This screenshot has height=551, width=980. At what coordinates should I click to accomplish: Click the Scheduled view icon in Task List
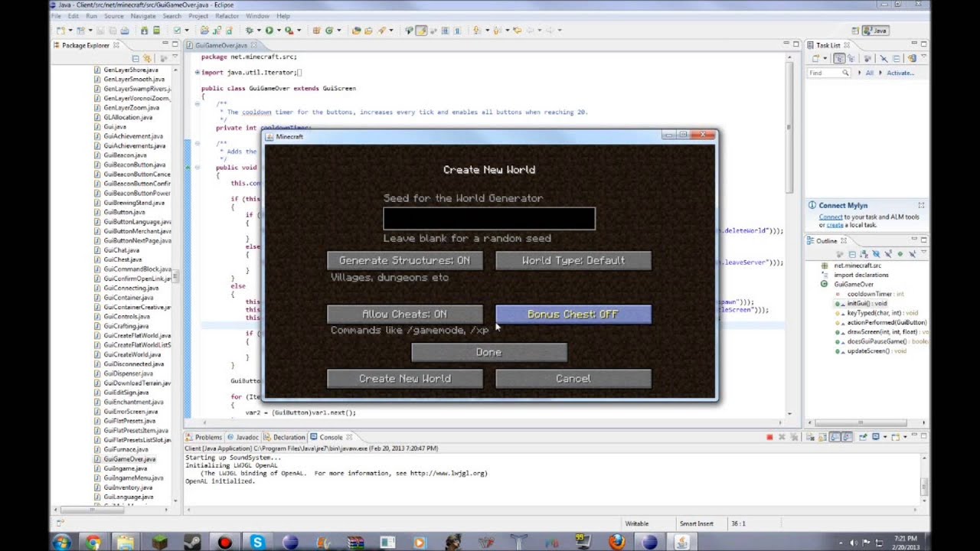tap(851, 58)
